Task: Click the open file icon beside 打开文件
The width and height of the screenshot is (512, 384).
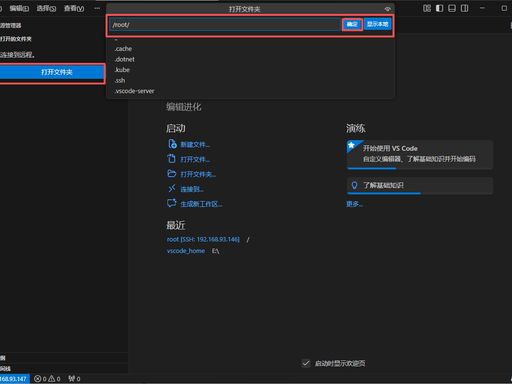Action: (x=171, y=159)
